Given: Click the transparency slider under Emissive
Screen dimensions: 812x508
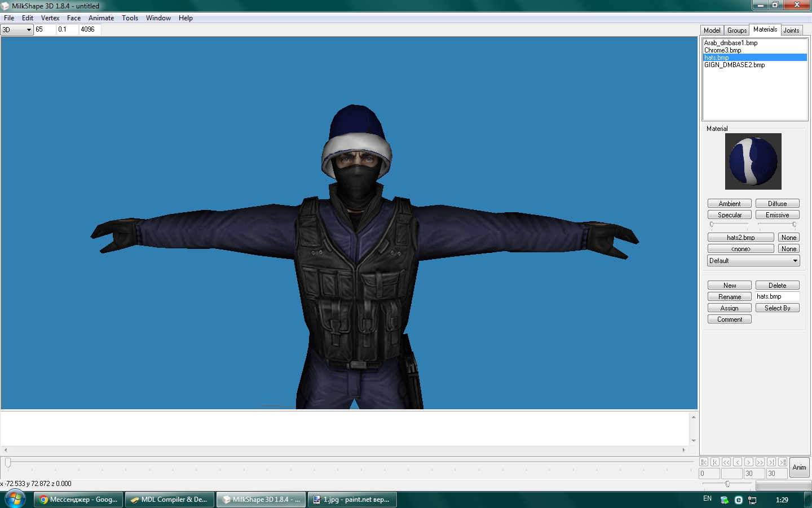Looking at the screenshot, I should tap(778, 225).
